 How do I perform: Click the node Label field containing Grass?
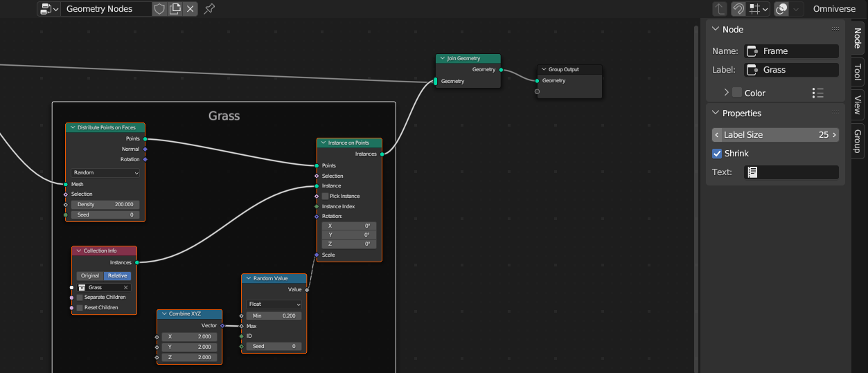(x=791, y=70)
